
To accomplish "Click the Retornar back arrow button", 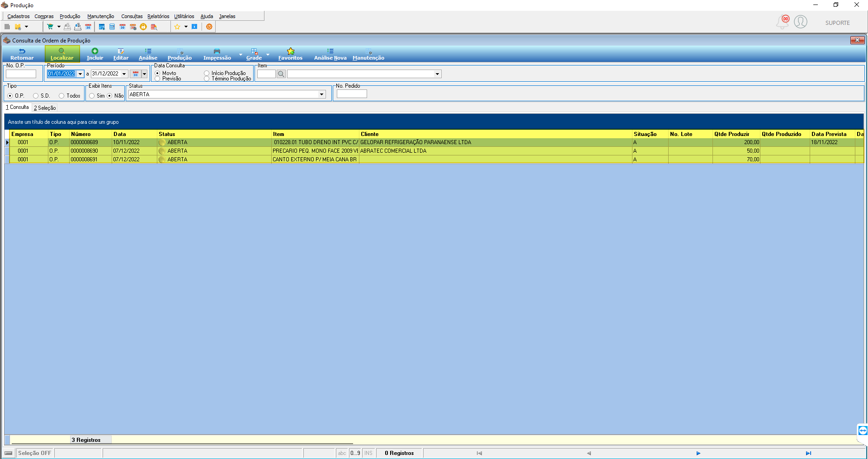I will 22,54.
